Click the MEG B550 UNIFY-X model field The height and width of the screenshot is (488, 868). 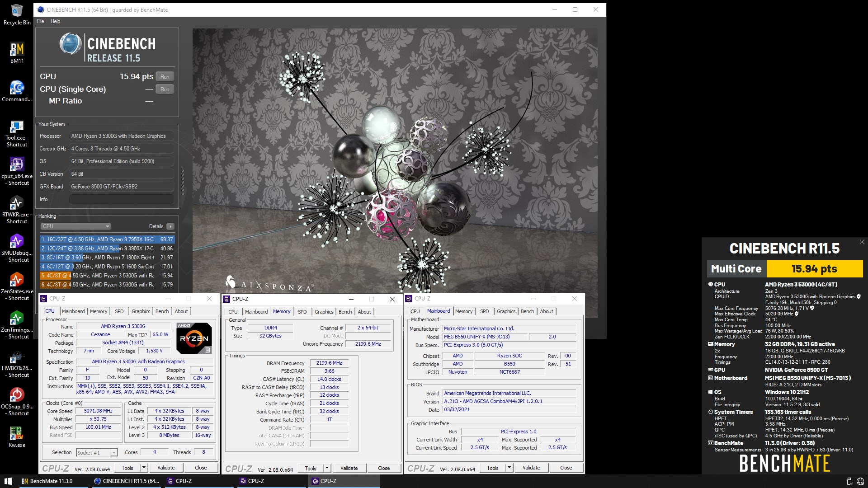(485, 337)
